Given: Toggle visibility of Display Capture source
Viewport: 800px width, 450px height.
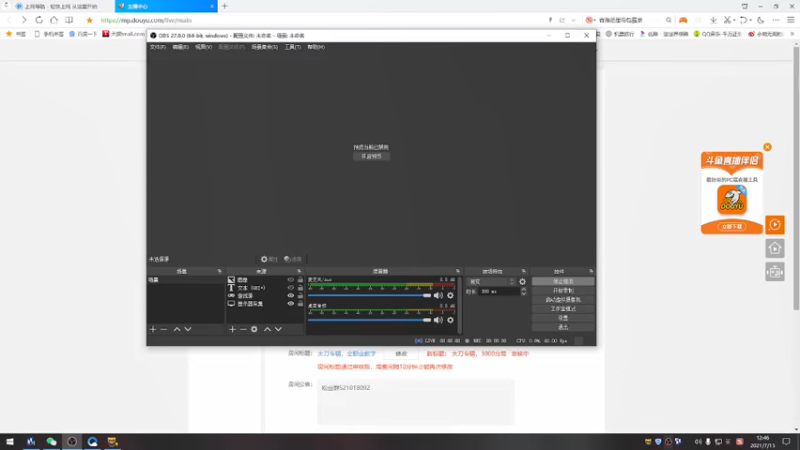Looking at the screenshot, I should [x=290, y=304].
